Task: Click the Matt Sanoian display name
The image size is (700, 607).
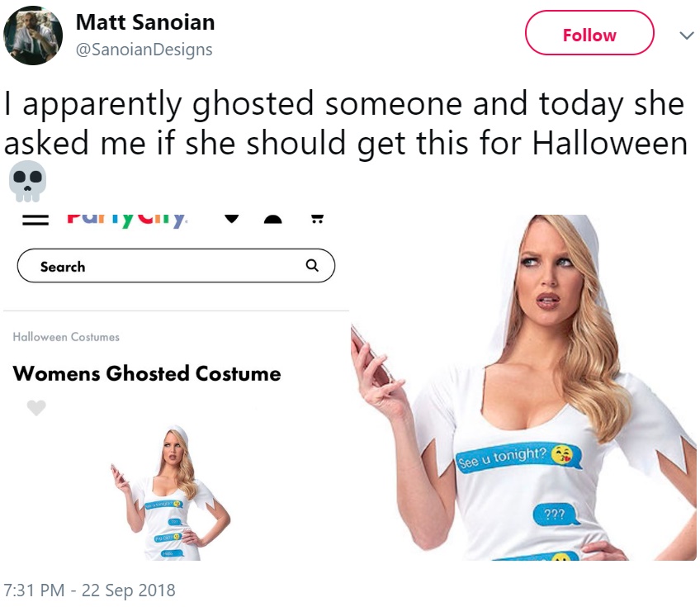Action: point(145,22)
